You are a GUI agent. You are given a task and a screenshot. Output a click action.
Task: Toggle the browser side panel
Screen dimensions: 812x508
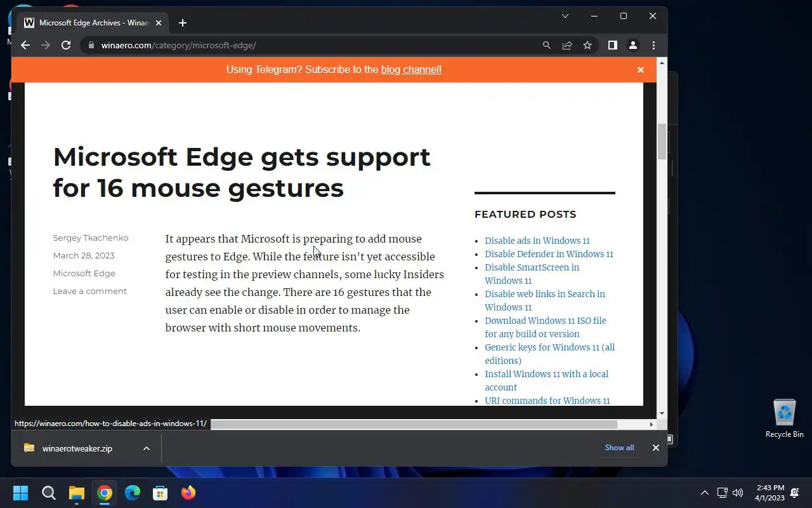click(x=612, y=45)
